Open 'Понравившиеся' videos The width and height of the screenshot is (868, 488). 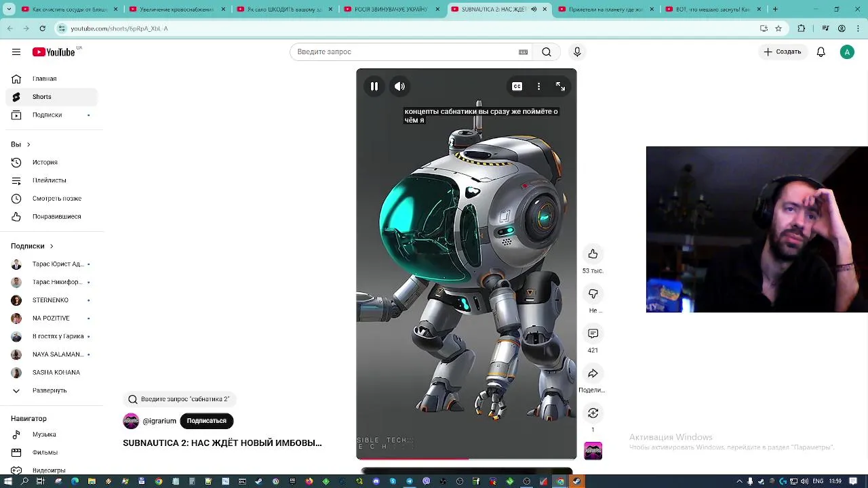point(51,217)
